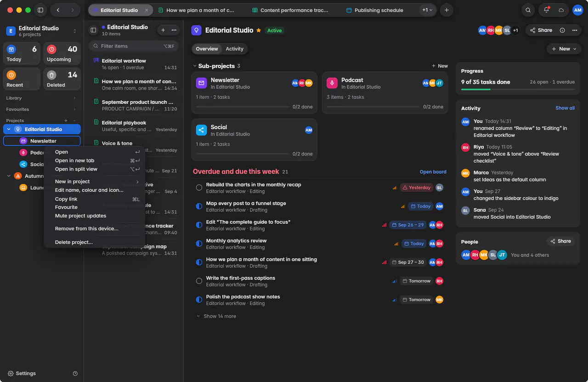This screenshot has height=382, width=588.
Task: Complete task Rebuild the charts in monthly recap
Action: coord(199,188)
